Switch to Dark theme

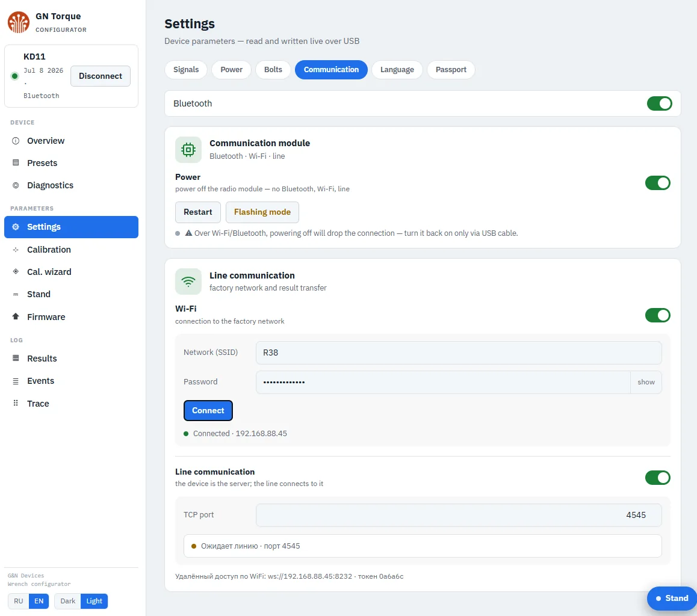(67, 601)
